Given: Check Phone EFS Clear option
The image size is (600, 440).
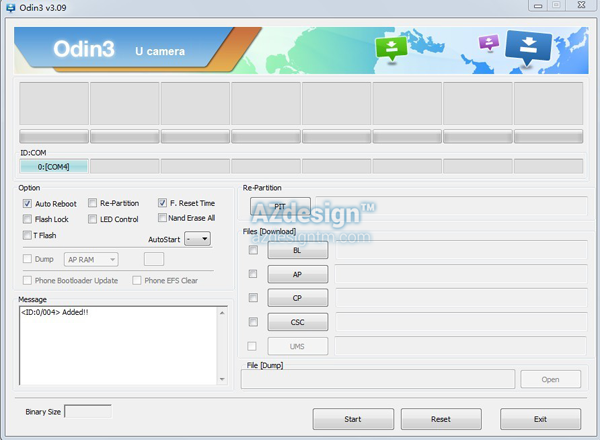Looking at the screenshot, I should click(137, 280).
